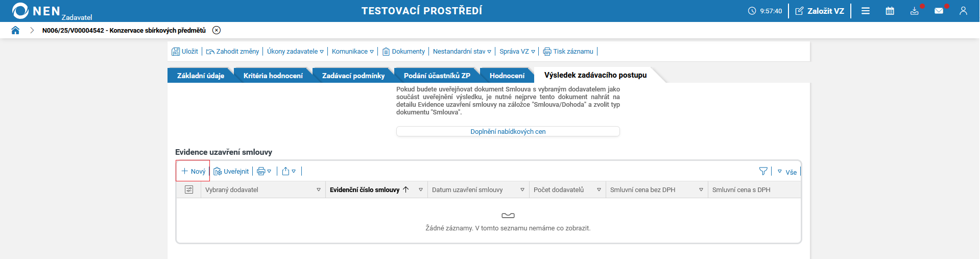Select Výsledek zadávacího postupu tab
Image resolution: width=980 pixels, height=259 pixels.
595,75
